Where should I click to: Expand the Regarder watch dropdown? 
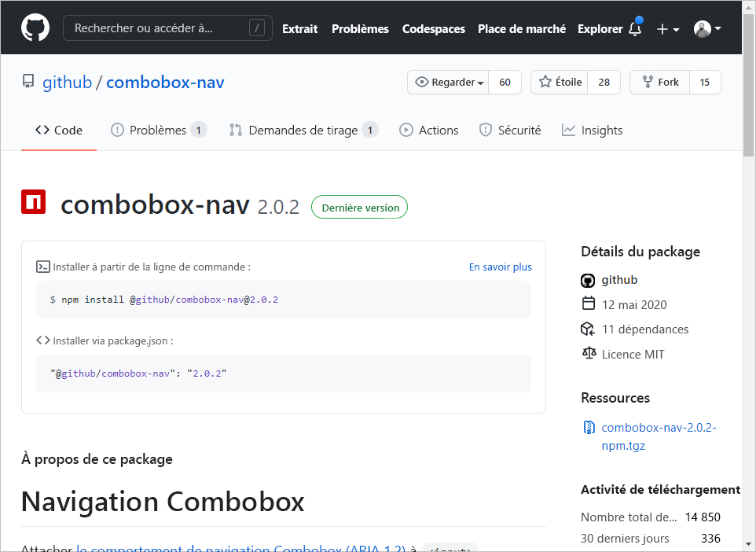point(449,83)
